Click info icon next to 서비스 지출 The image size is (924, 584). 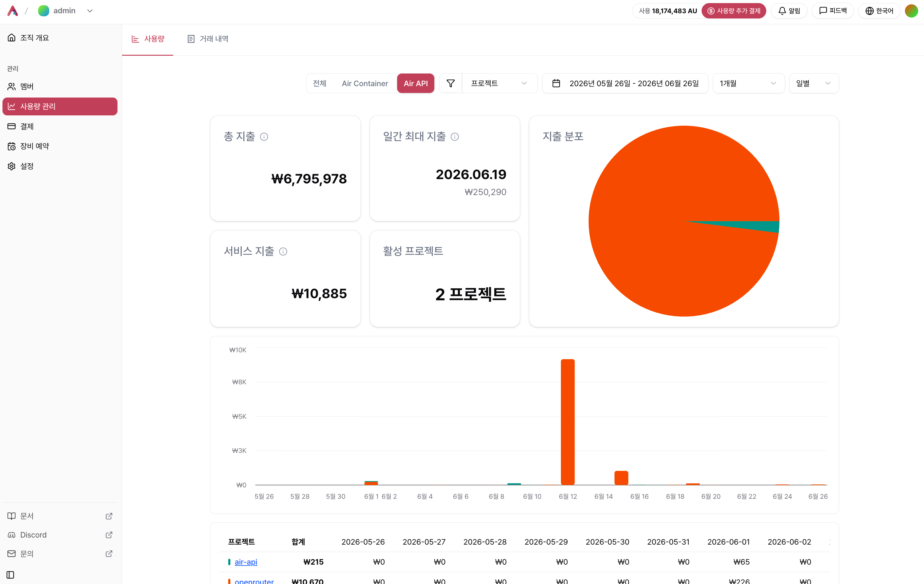coord(283,251)
